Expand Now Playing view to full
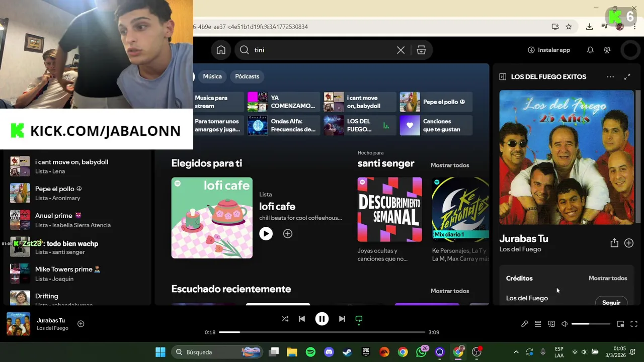Screen dimensions: 644x362 tap(627, 77)
